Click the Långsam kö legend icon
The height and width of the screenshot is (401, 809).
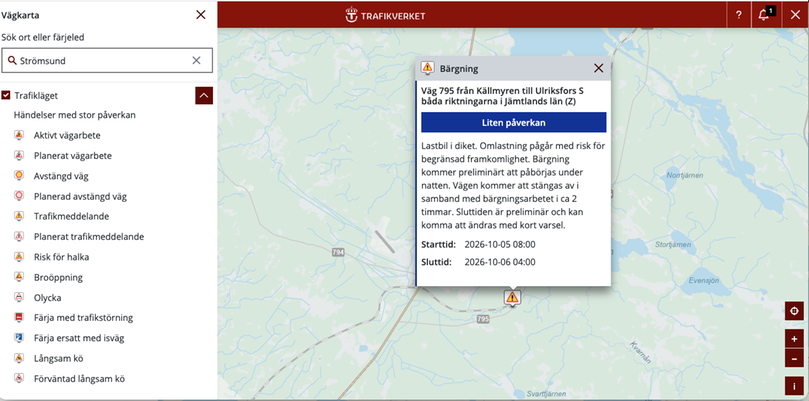tap(19, 358)
